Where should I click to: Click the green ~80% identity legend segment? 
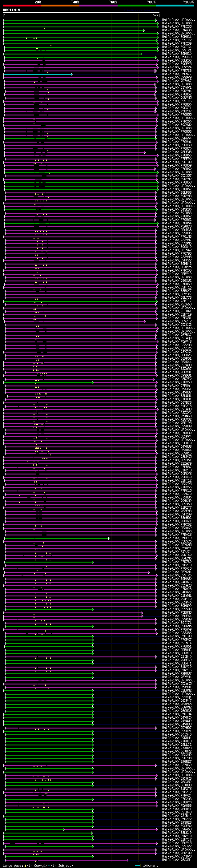[x=137, y=6]
